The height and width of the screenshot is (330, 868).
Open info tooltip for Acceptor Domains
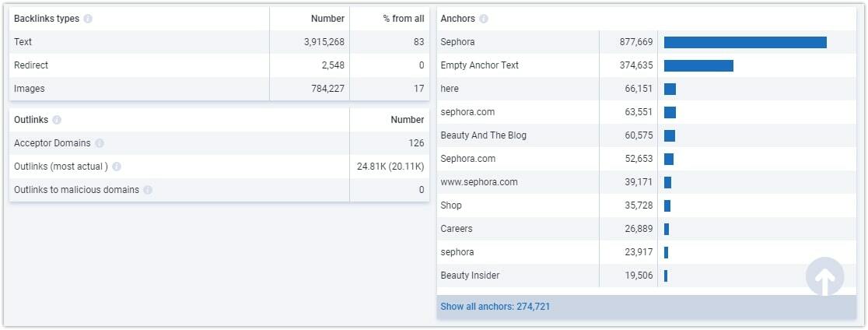[x=99, y=143]
